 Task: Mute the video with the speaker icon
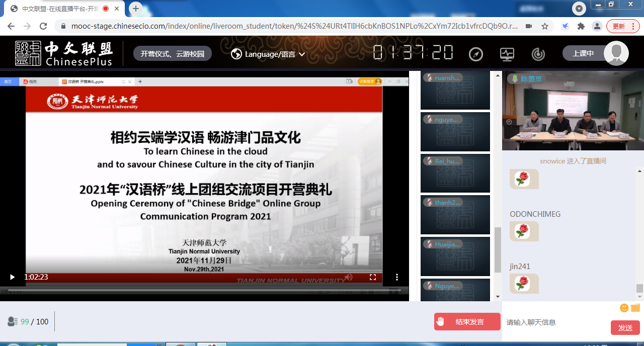(348, 277)
